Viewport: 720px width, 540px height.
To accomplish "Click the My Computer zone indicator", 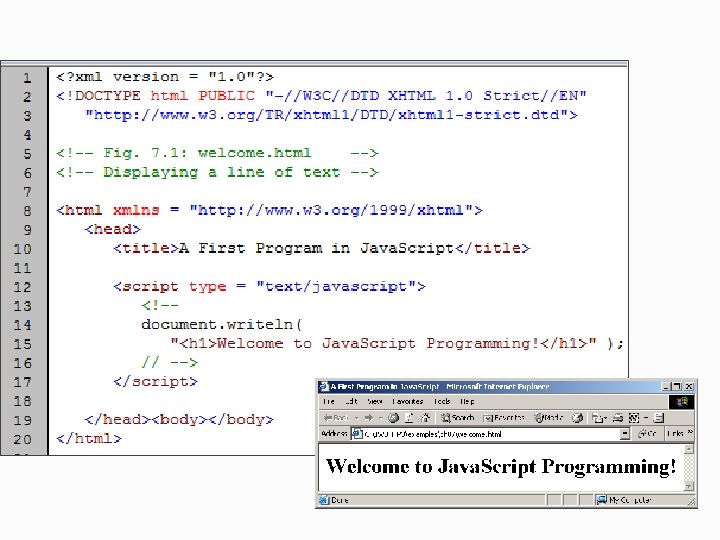I will (625, 500).
